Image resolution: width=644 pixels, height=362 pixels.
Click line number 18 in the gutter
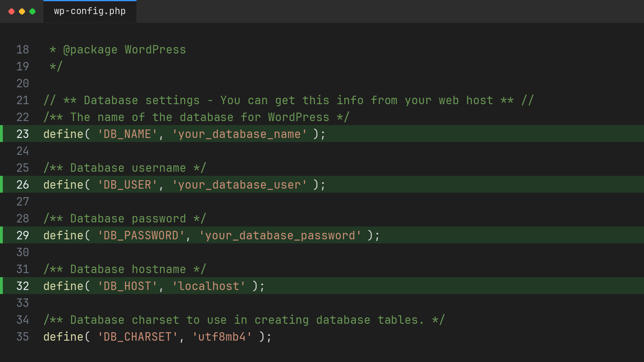(23, 49)
